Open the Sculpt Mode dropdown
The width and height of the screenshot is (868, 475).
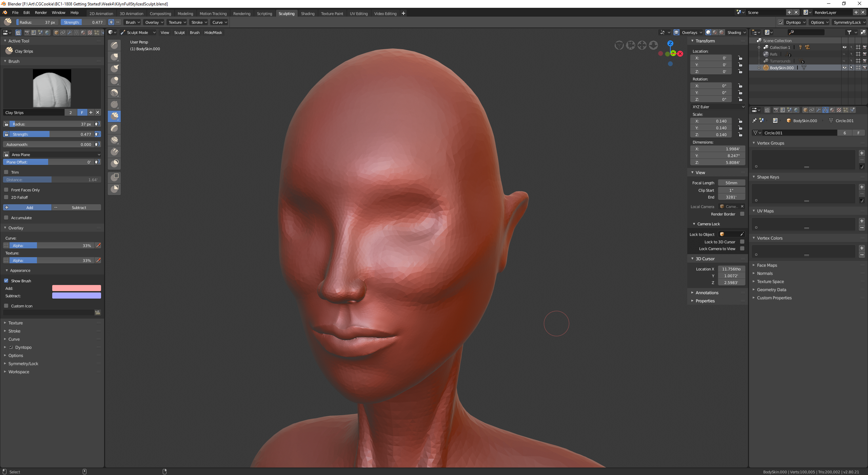coord(138,33)
